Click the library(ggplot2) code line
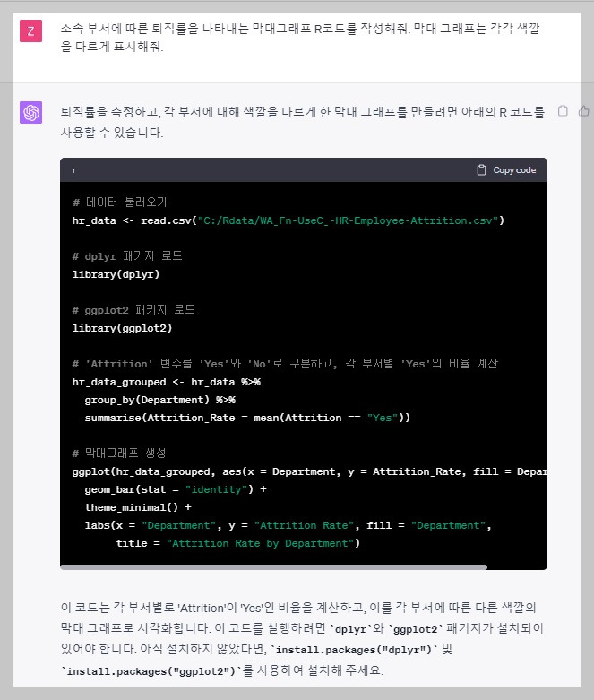Screen dimensions: 594x700 (x=122, y=328)
